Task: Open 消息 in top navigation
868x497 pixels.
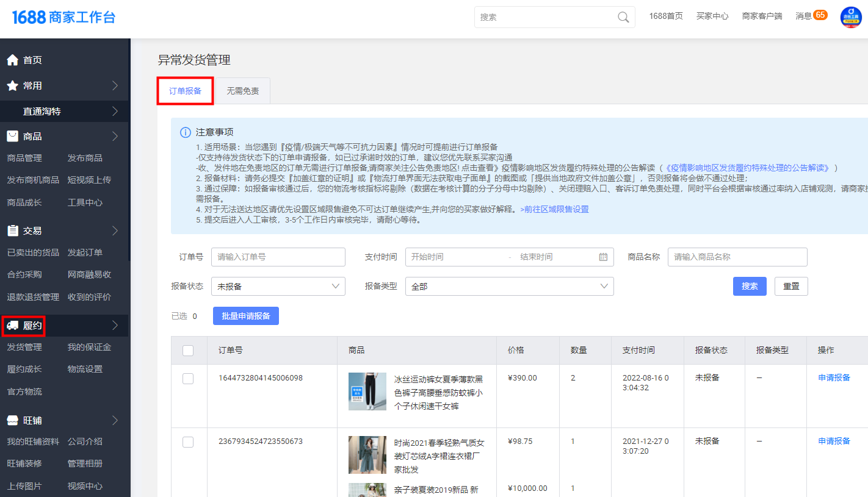Action: 804,16
